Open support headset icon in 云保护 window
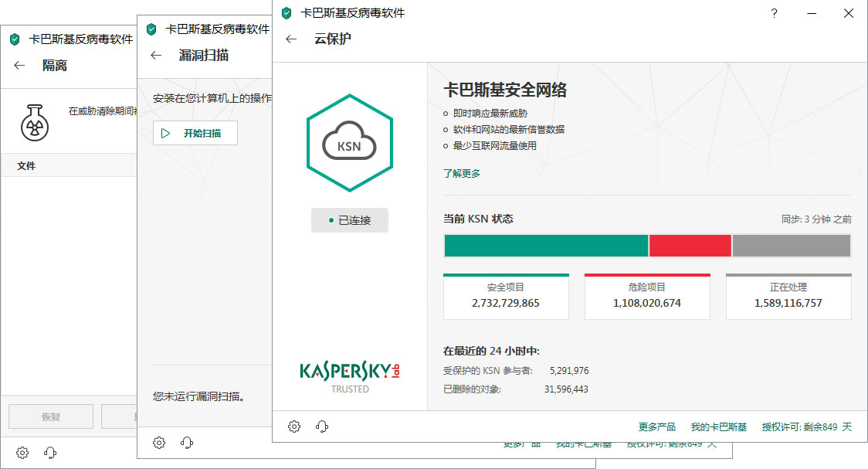This screenshot has height=469, width=868. point(321,427)
